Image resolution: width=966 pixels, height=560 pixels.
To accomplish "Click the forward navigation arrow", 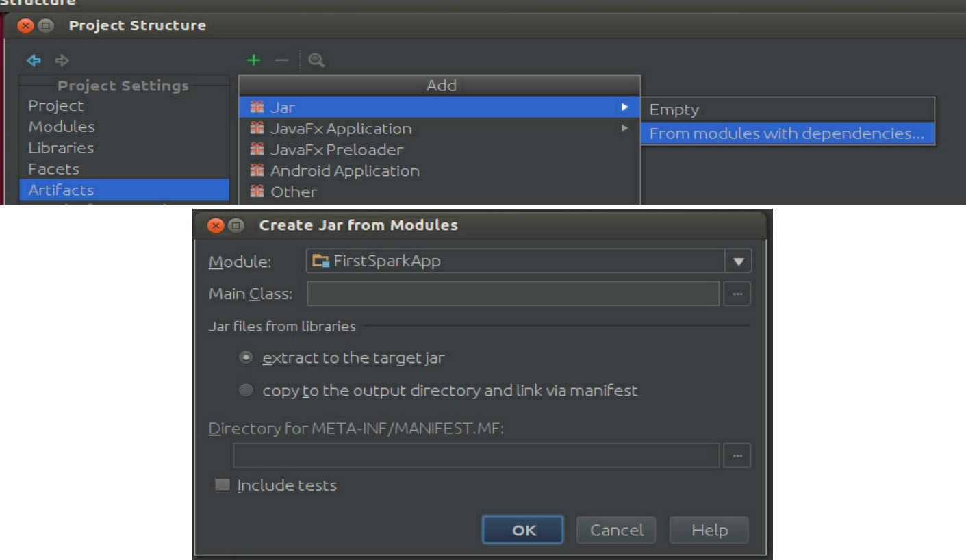I will pos(62,61).
